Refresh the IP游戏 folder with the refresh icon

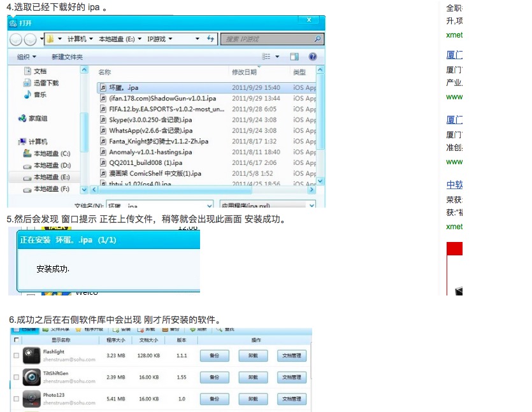click(x=210, y=39)
